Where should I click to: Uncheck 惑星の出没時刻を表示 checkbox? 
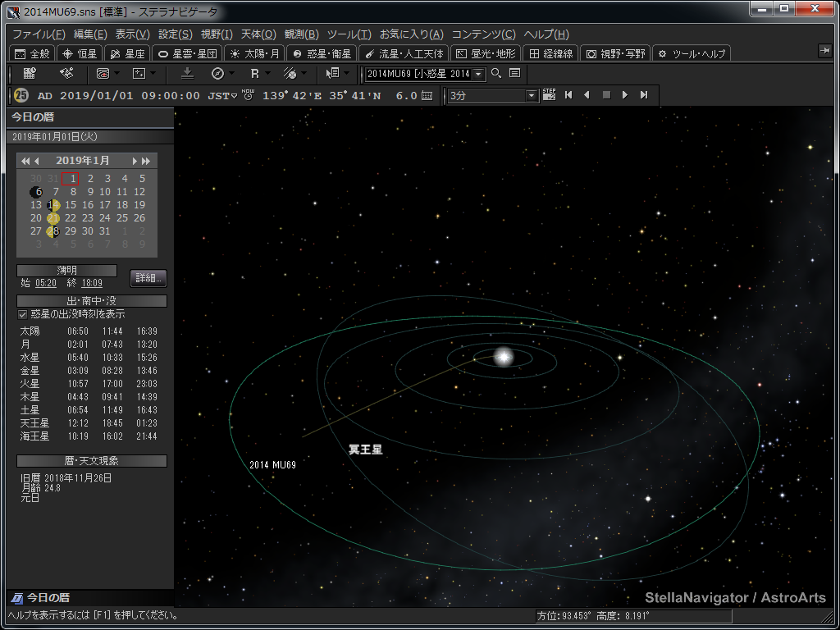pos(23,314)
